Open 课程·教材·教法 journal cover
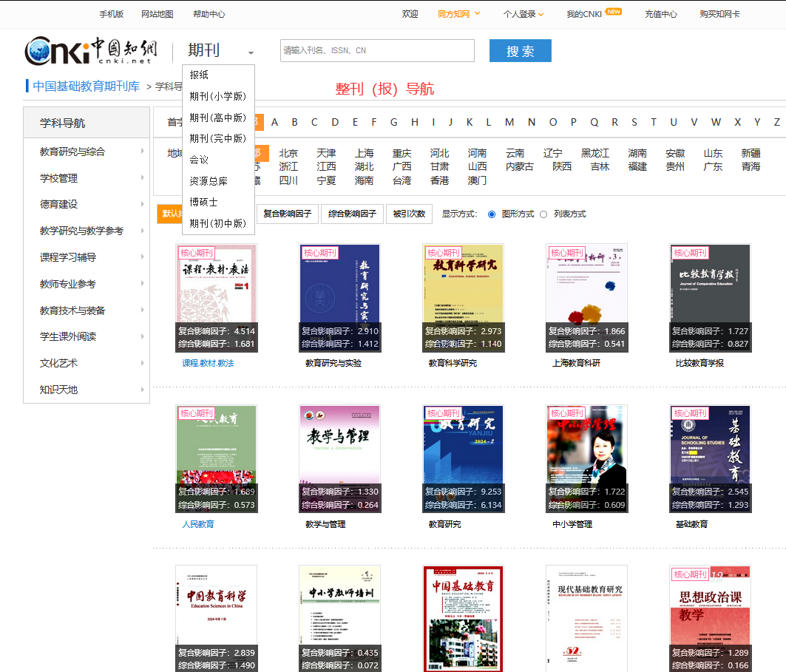This screenshot has width=786, height=672. (217, 298)
